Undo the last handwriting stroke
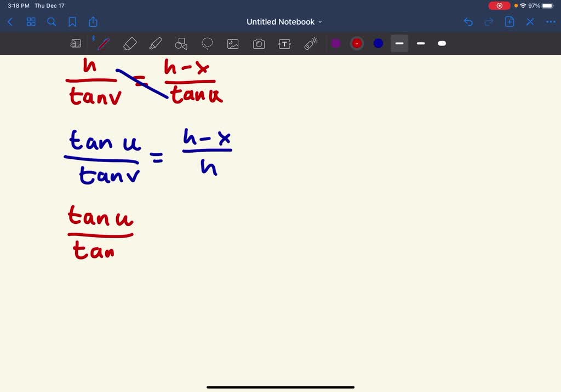The height and width of the screenshot is (392, 561). [467, 22]
